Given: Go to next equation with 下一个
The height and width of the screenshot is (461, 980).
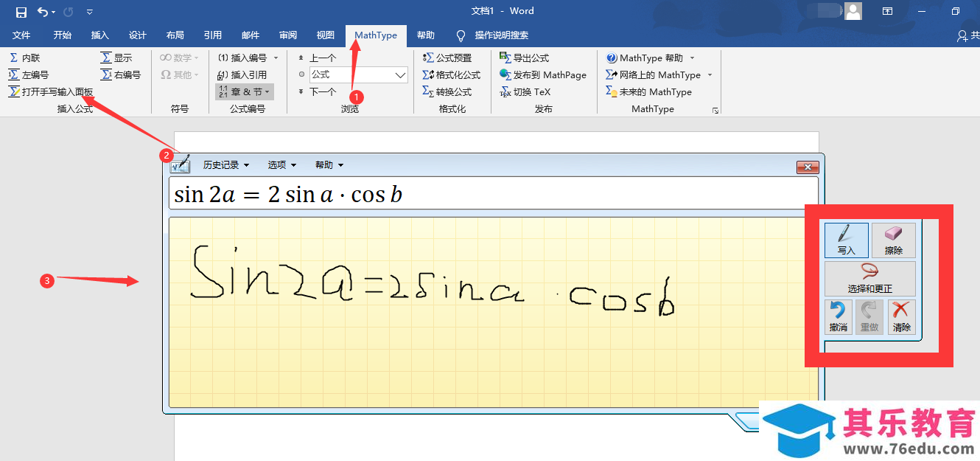Looking at the screenshot, I should click(317, 91).
